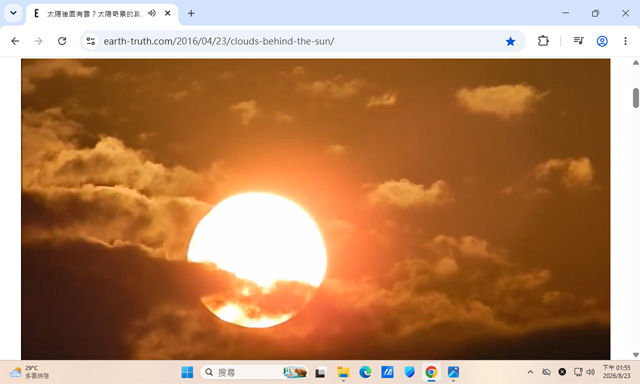Open the volume tray icon
Image resolution: width=640 pixels, height=384 pixels.
tap(590, 372)
